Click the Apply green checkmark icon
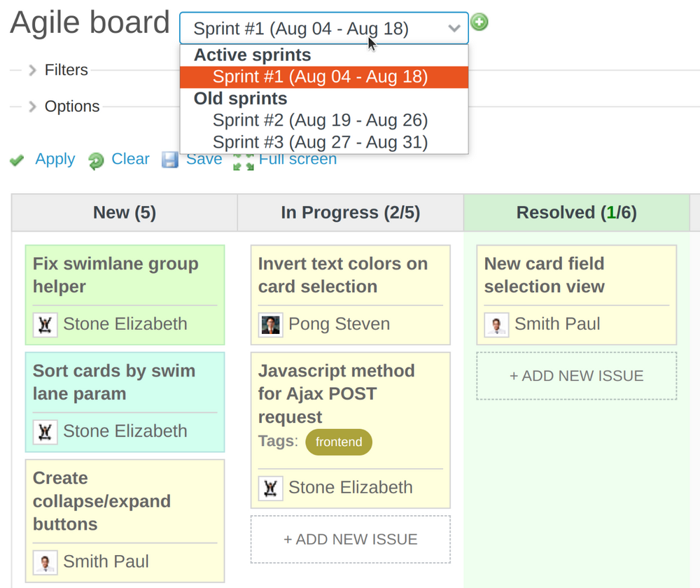The height and width of the screenshot is (588, 700). click(x=17, y=160)
